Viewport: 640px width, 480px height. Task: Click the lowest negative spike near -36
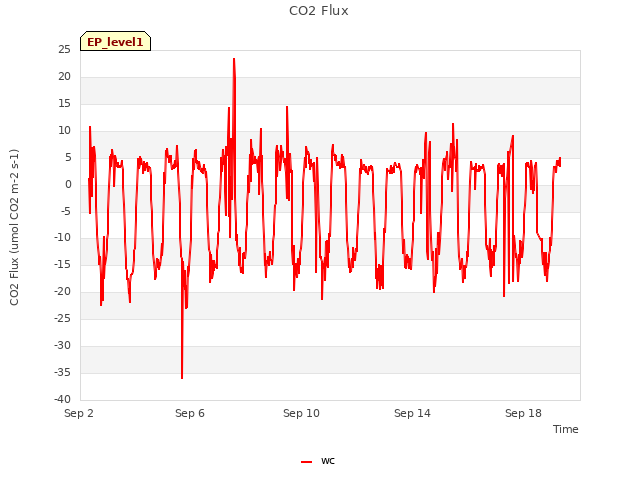(x=182, y=378)
